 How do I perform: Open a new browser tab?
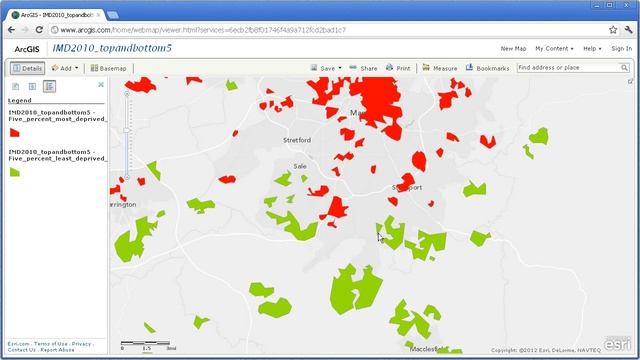(113, 15)
